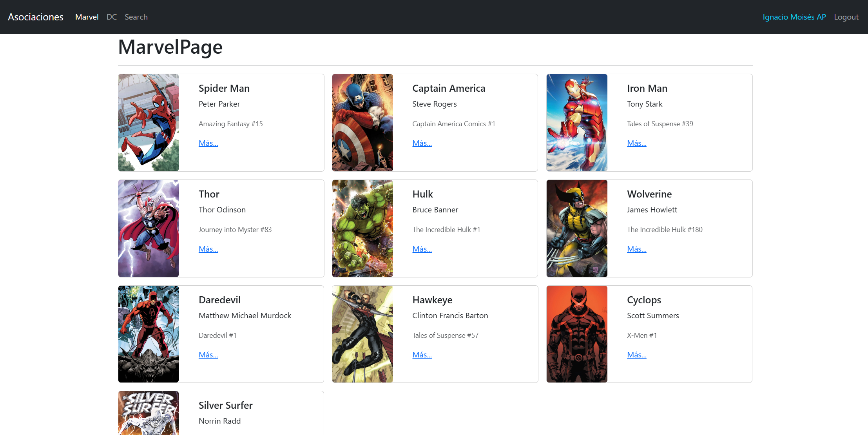Viewport: 868px width, 435px height.
Task: Click the Bruce Banner name text
Action: point(435,210)
